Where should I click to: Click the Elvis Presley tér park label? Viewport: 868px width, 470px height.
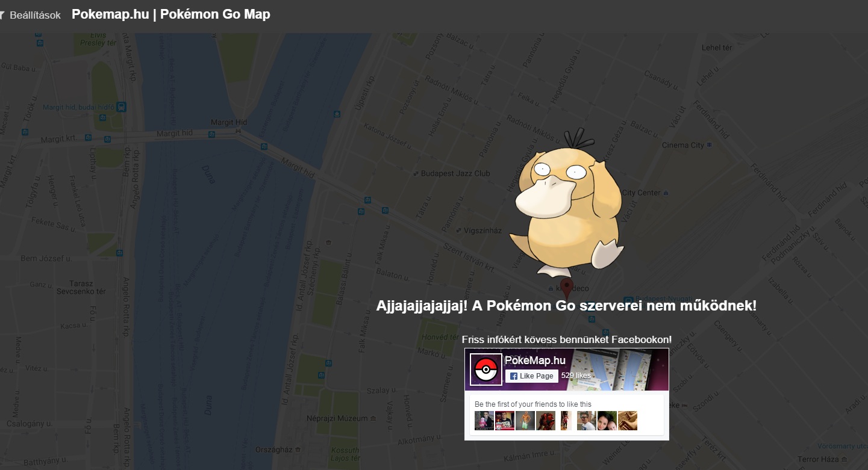pyautogui.click(x=99, y=39)
